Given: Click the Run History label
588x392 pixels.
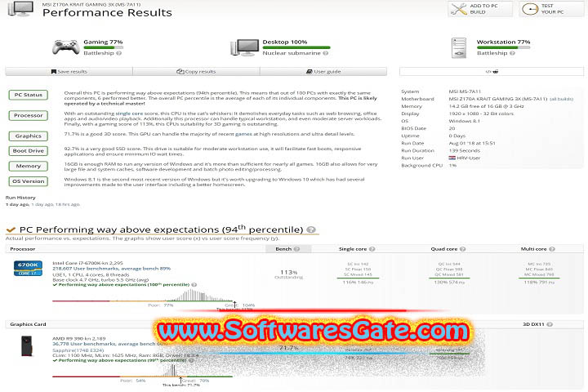Looking at the screenshot, I should (x=20, y=198).
